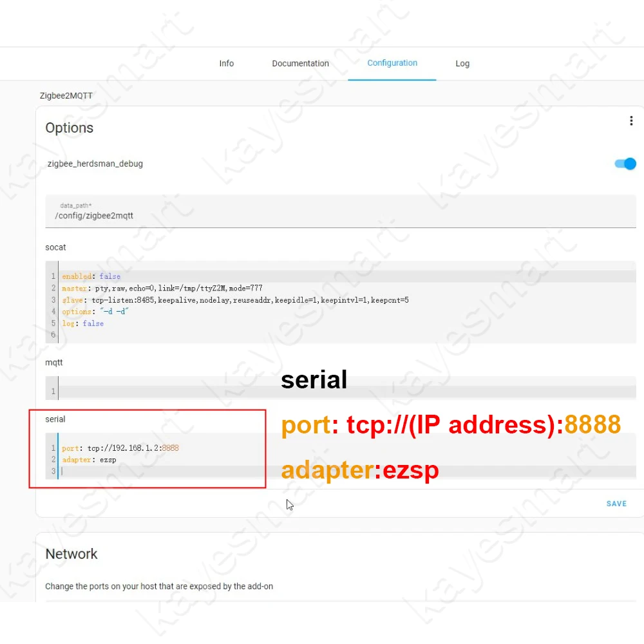Click the socat slave tcp-listen line

coord(235,300)
